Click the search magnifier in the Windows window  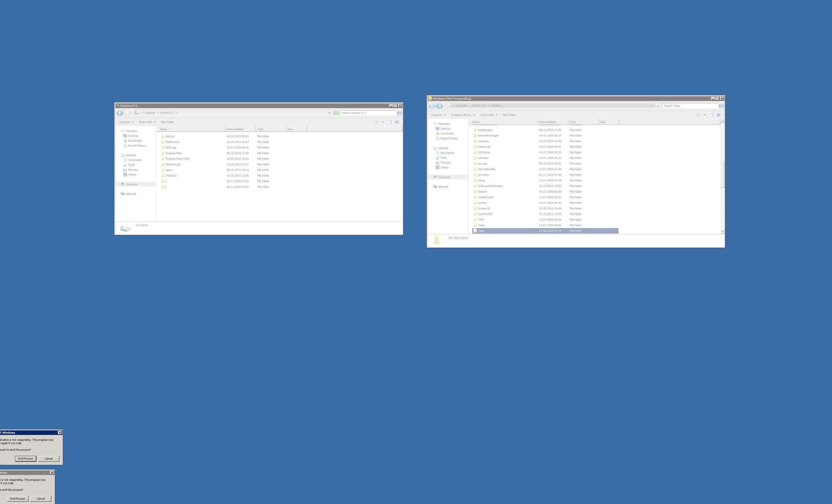click(721, 106)
